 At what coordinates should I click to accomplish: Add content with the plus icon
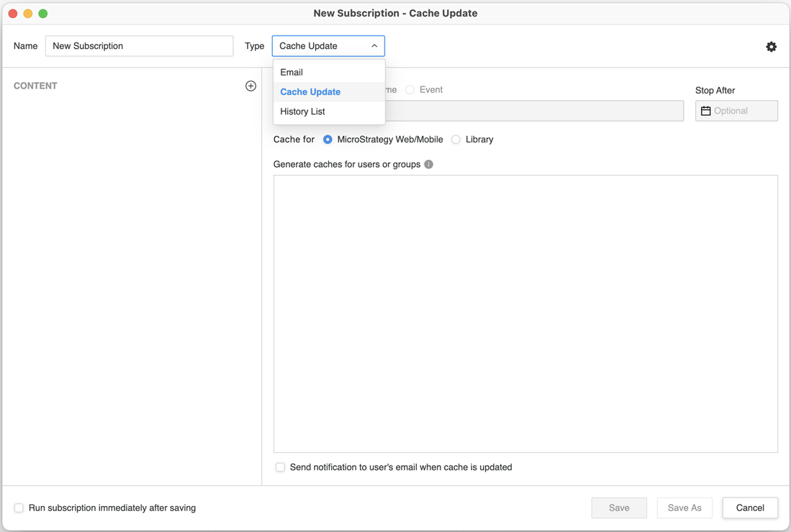(x=250, y=86)
